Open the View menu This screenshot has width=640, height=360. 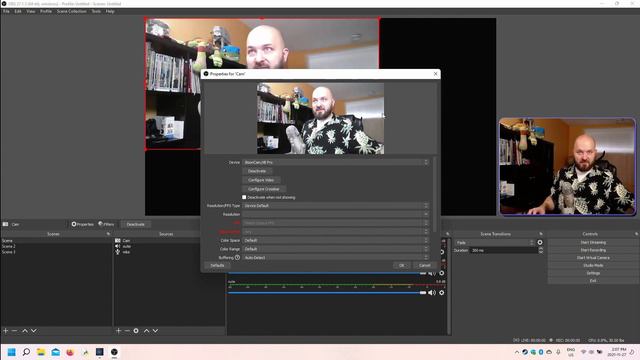[x=31, y=11]
